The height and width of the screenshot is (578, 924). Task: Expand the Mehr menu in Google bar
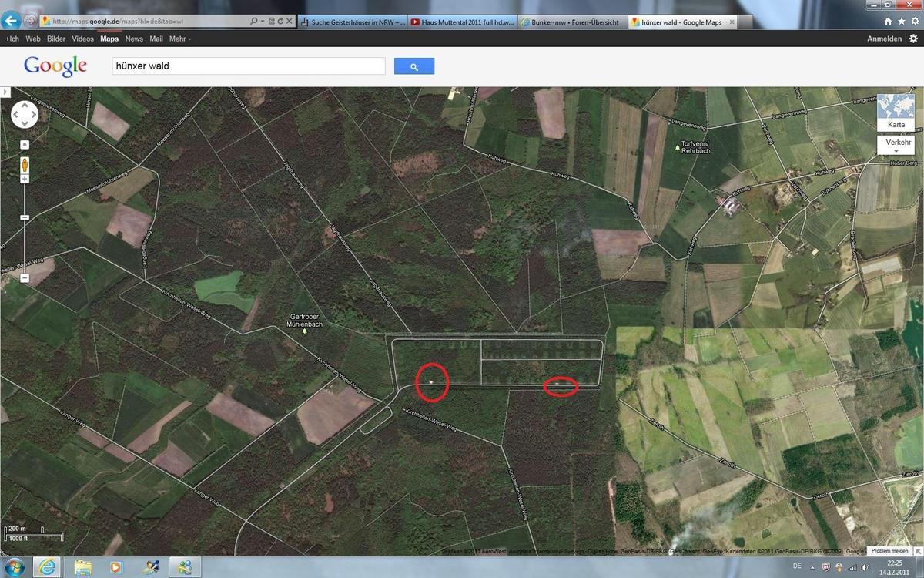(180, 39)
